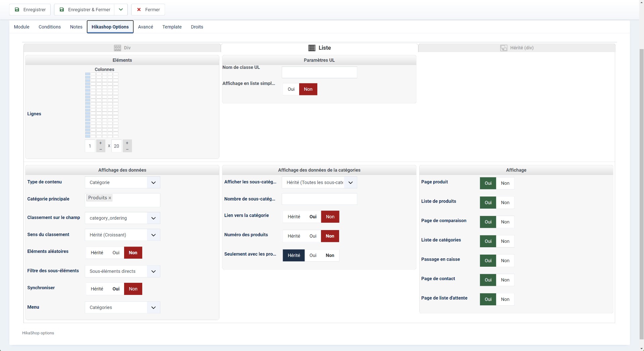The width and height of the screenshot is (644, 351).
Task: Enable Numéro des produits with Oui
Action: (x=313, y=236)
